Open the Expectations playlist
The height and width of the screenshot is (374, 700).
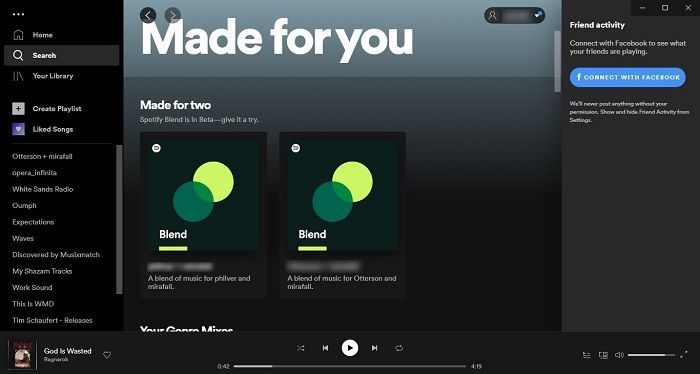[33, 222]
